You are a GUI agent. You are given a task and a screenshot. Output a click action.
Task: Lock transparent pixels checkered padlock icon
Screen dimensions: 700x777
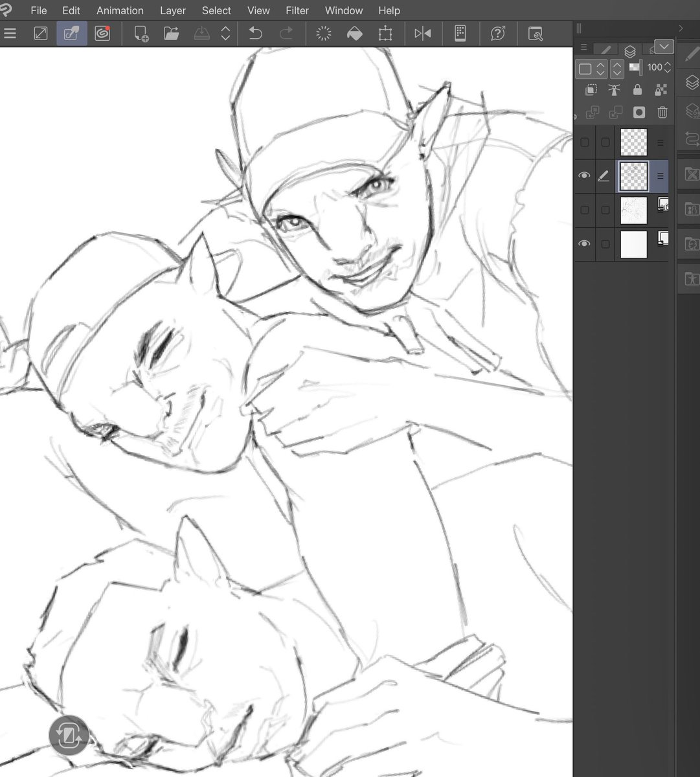tap(661, 90)
